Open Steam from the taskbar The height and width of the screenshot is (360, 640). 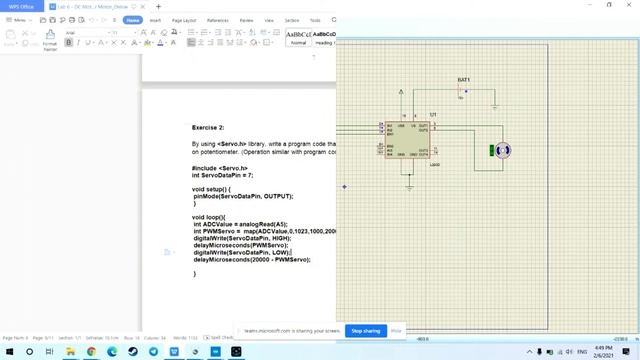133,351
